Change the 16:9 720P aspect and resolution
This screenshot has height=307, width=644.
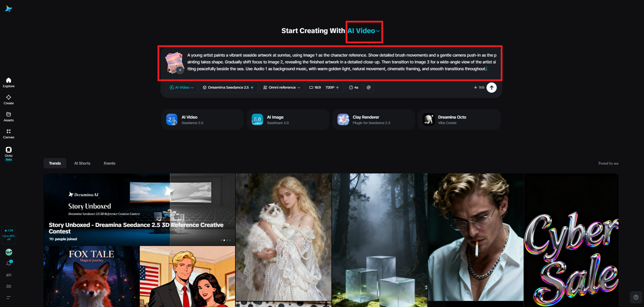(324, 88)
